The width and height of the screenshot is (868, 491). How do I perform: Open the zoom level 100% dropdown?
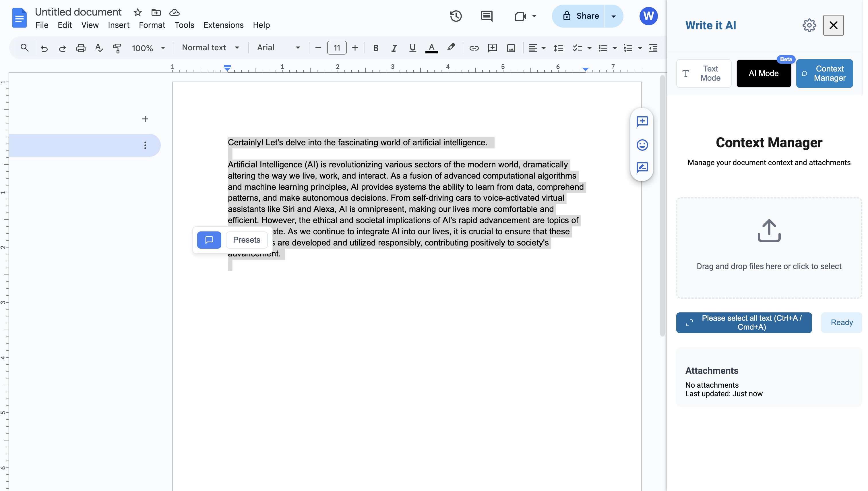coord(149,48)
